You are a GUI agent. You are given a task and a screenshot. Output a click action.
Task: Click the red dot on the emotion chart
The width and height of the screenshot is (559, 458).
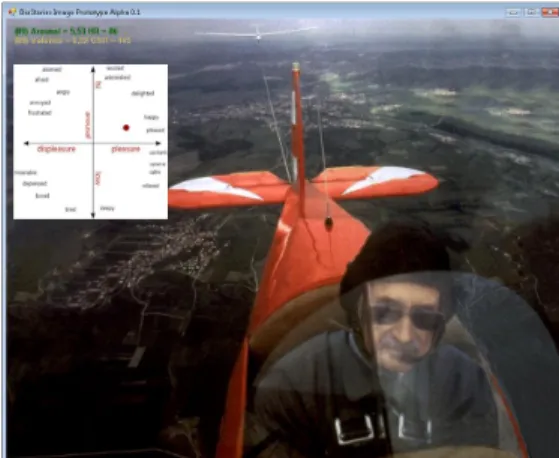[x=126, y=128]
